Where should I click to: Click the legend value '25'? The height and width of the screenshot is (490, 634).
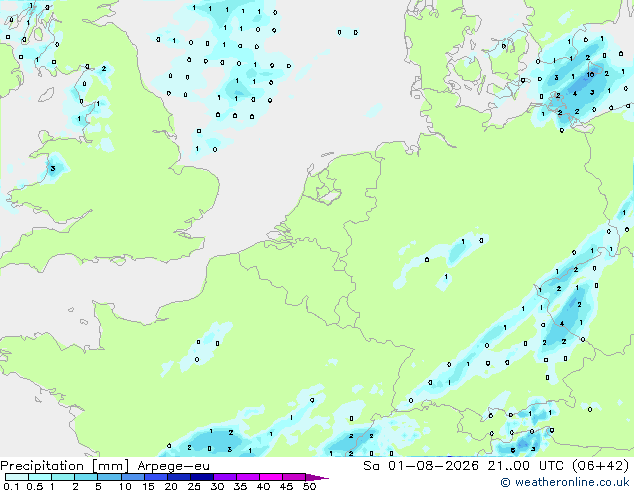coord(194,486)
